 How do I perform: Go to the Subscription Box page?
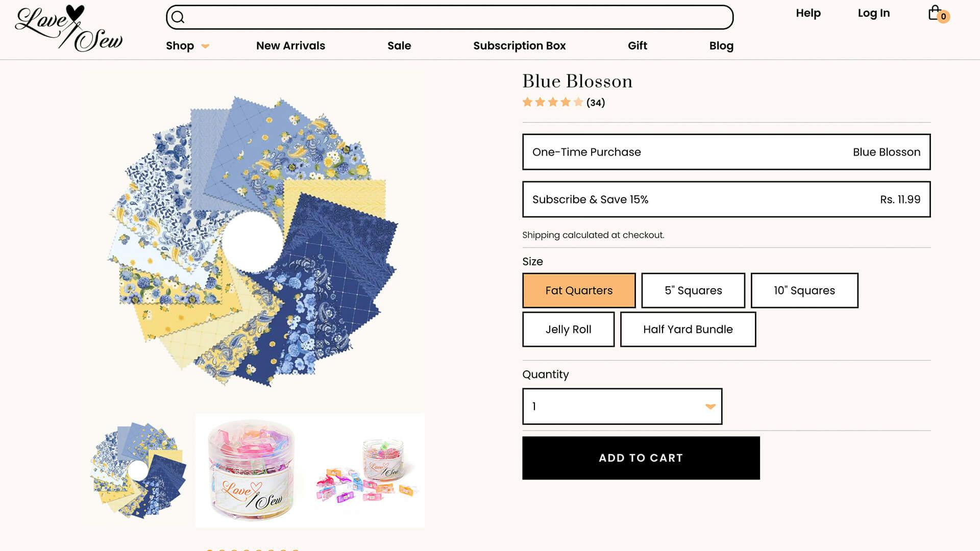(x=519, y=46)
